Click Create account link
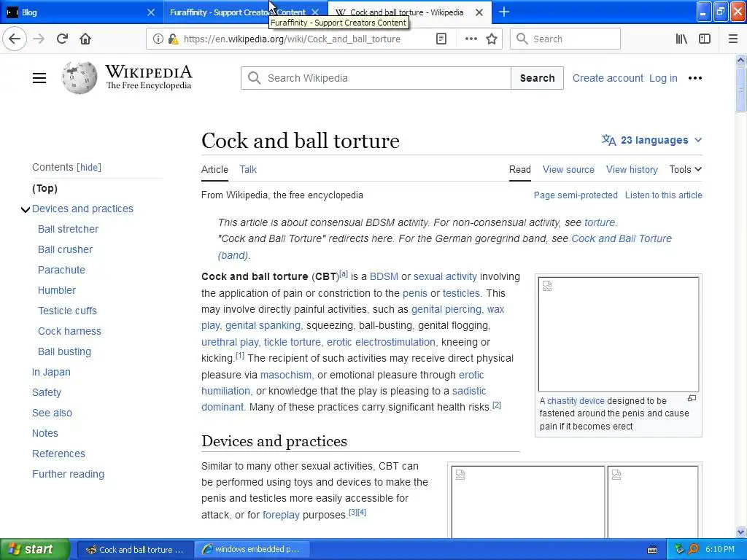The width and height of the screenshot is (747, 560). (x=608, y=78)
